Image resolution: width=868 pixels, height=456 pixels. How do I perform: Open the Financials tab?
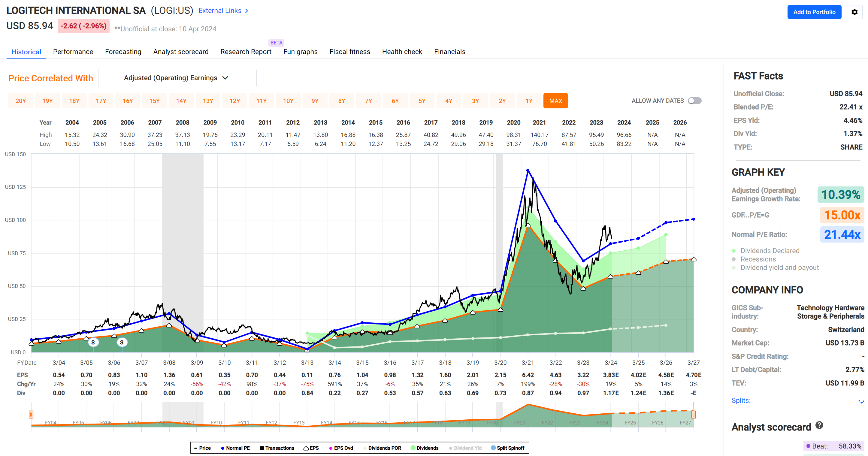449,52
